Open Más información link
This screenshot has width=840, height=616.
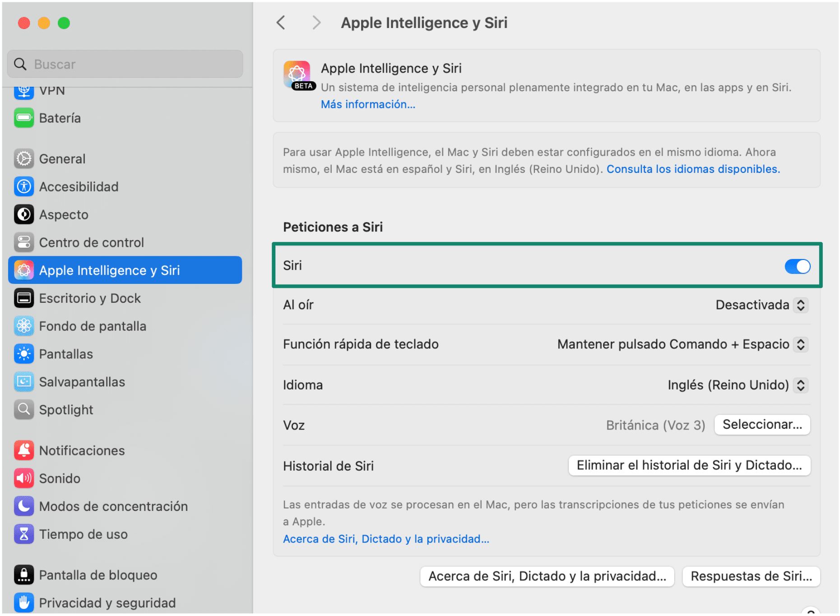pyautogui.click(x=368, y=104)
